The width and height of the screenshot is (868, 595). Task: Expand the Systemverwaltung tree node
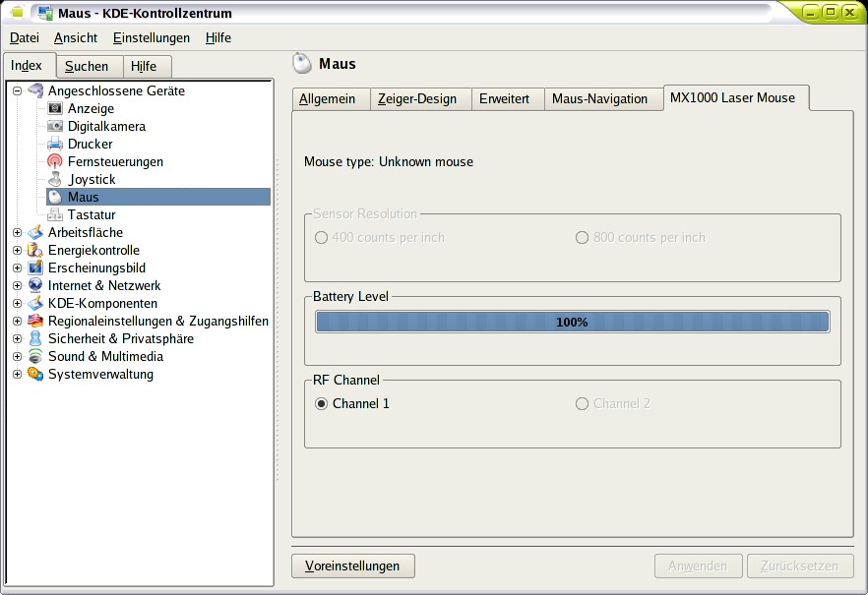pos(17,374)
